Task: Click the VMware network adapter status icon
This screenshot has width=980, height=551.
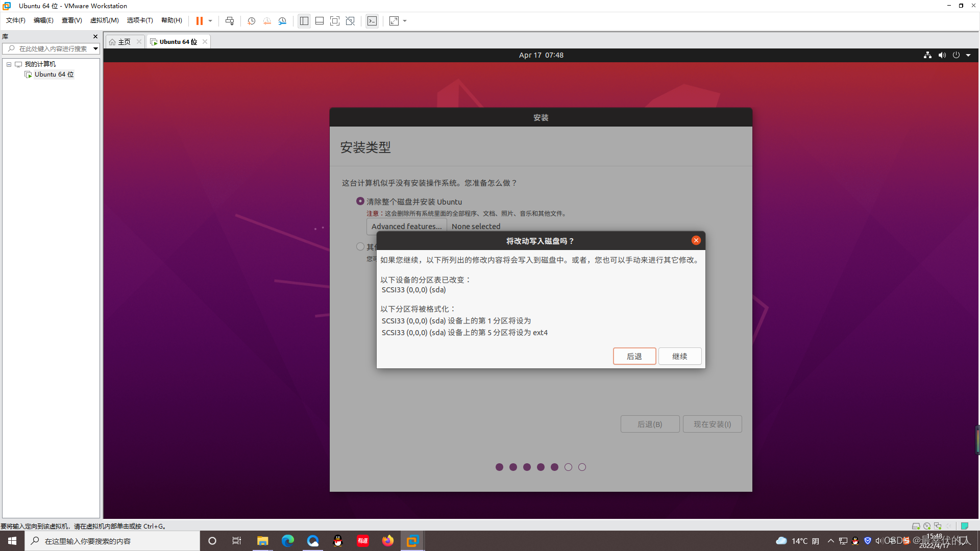Action: pos(938,526)
